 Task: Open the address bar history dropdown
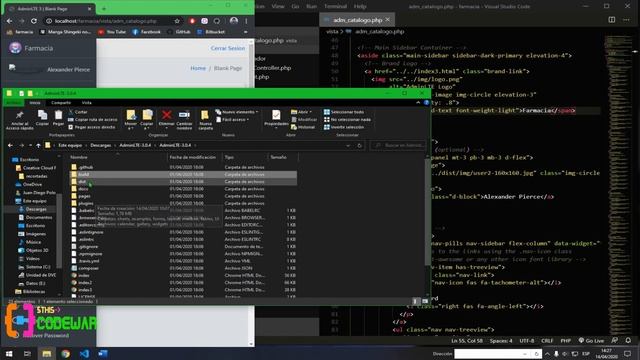348,145
